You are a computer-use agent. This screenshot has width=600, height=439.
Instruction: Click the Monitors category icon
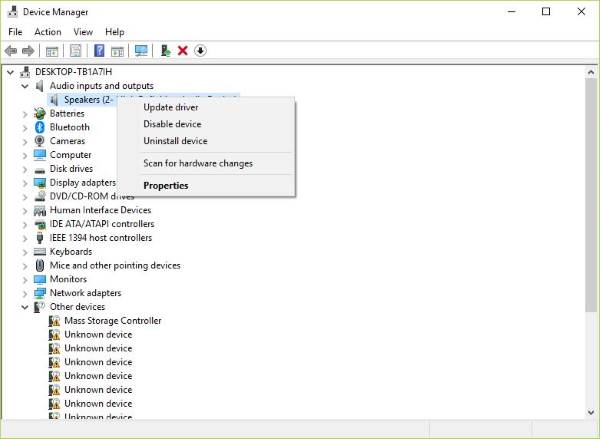click(39, 279)
